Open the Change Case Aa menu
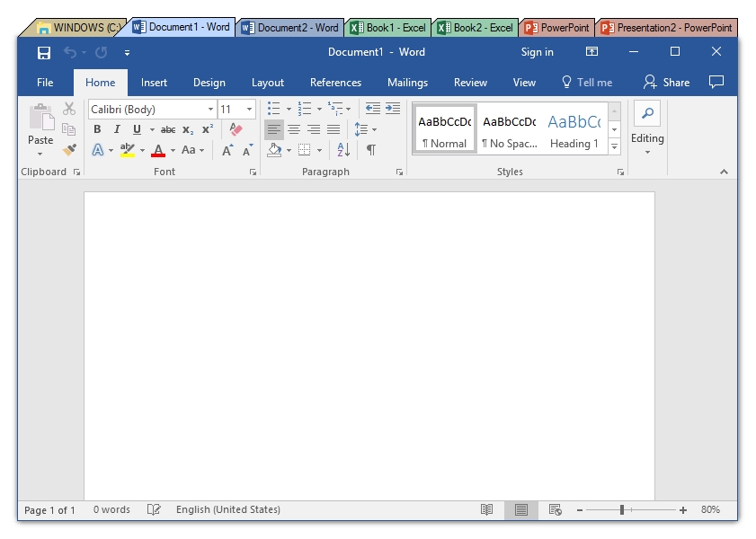756x539 pixels. (192, 150)
